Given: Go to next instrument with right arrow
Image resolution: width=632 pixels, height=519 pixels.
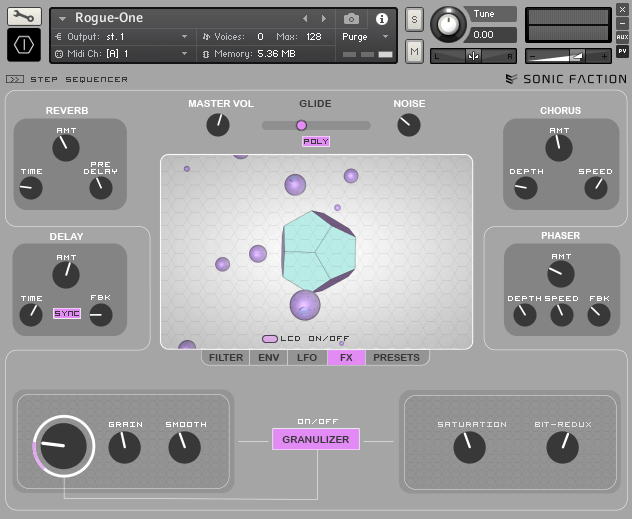Looking at the screenshot, I should pyautogui.click(x=323, y=19).
